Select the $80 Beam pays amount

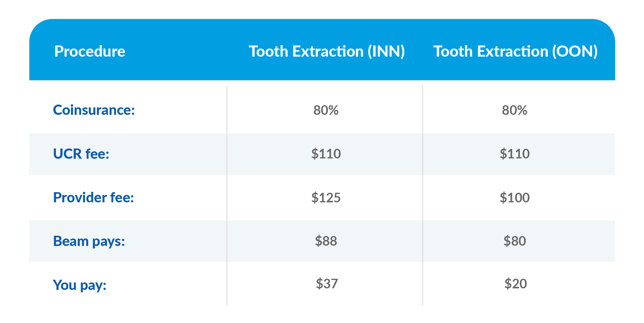click(515, 241)
